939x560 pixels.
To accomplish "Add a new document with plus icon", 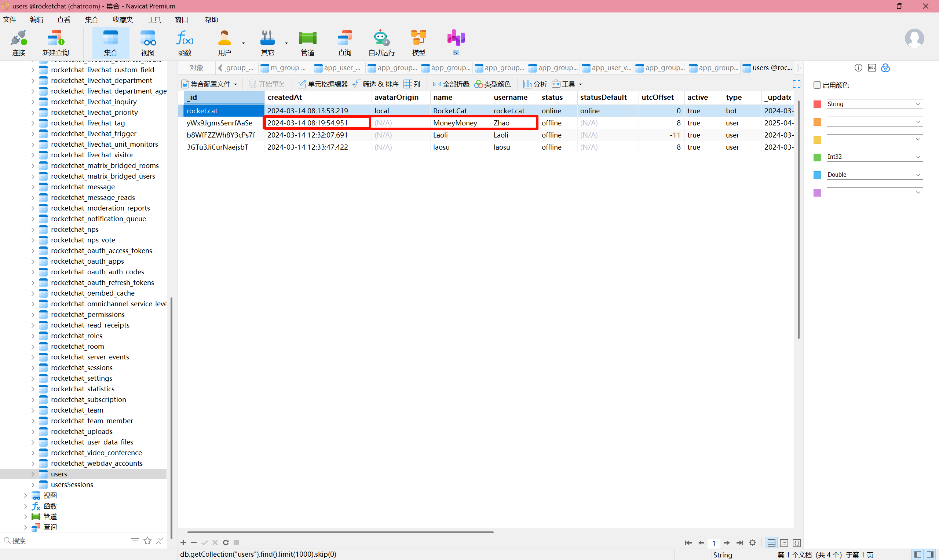I will point(183,543).
